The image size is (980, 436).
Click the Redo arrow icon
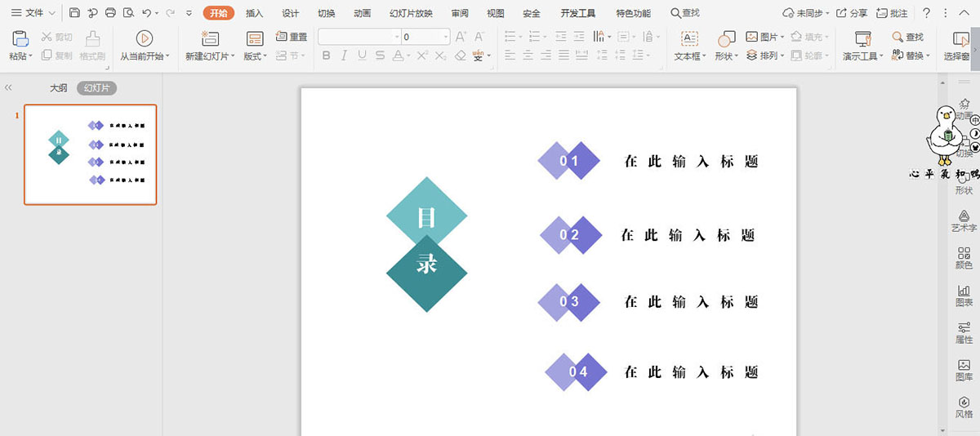170,13
